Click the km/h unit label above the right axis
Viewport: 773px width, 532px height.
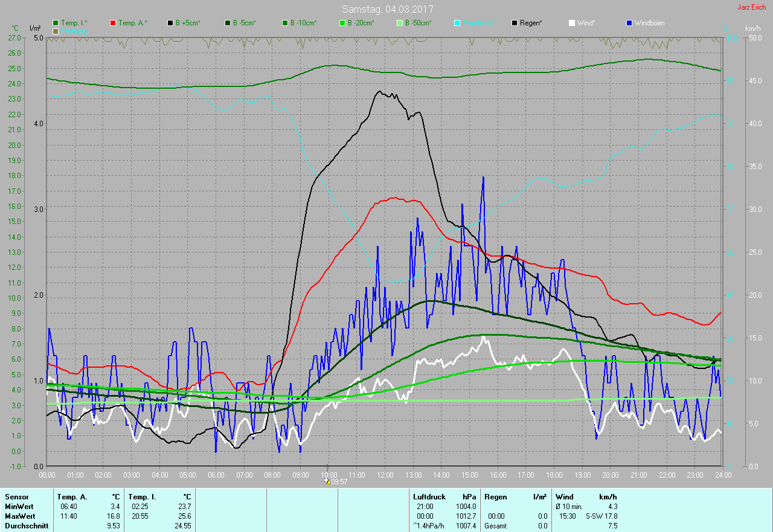752,28
